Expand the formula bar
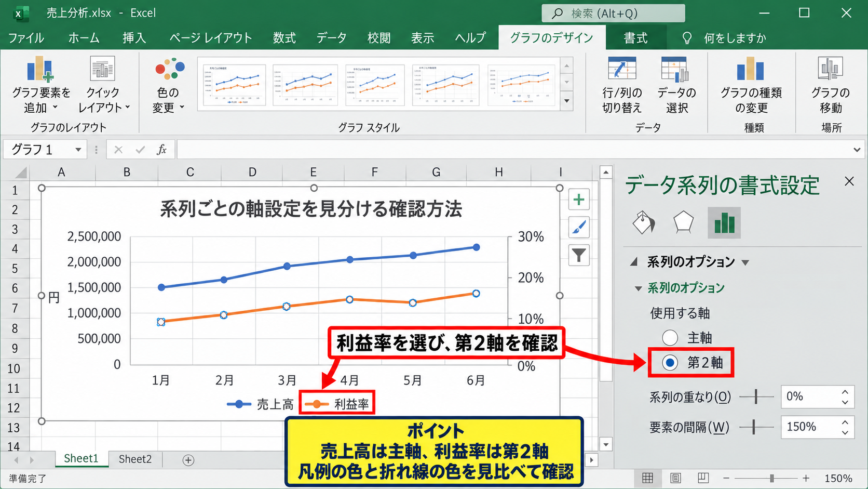The image size is (868, 489). coord(857,150)
